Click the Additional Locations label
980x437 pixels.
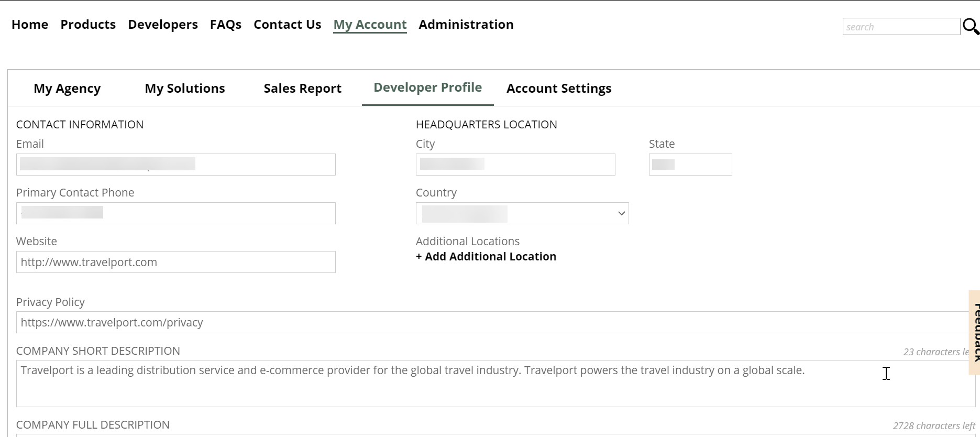pos(468,242)
